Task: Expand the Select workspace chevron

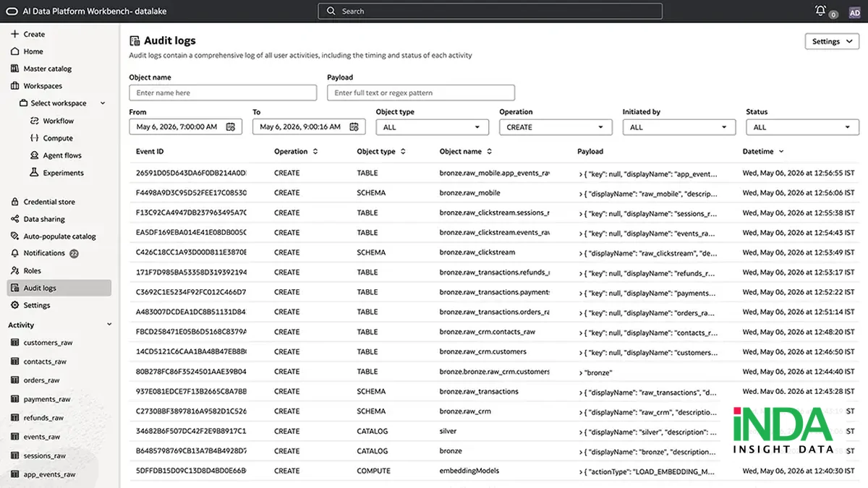Action: tap(103, 103)
